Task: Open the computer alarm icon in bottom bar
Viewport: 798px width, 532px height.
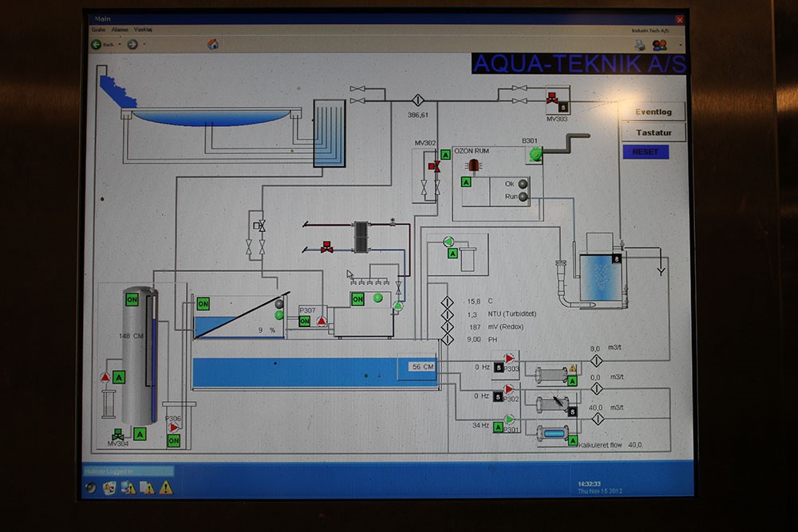Action: pos(128,488)
